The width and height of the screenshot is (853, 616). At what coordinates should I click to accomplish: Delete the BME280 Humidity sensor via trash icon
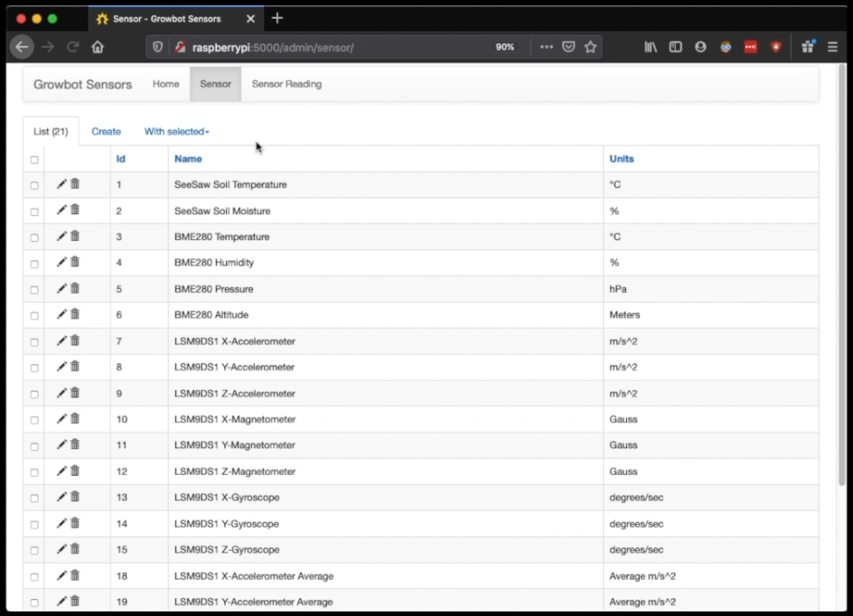[75, 262]
